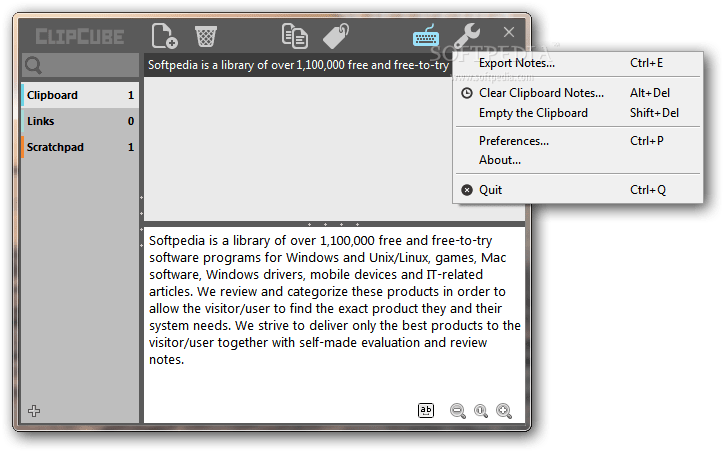Open About... from the menu
This screenshot has width=724, height=452.
click(578, 160)
